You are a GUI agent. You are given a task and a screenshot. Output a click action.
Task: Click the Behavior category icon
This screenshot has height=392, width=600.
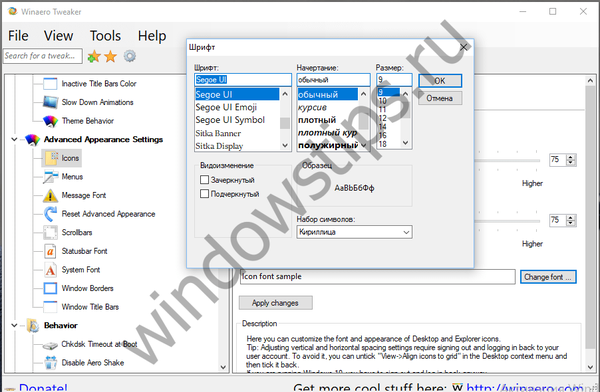(x=33, y=326)
